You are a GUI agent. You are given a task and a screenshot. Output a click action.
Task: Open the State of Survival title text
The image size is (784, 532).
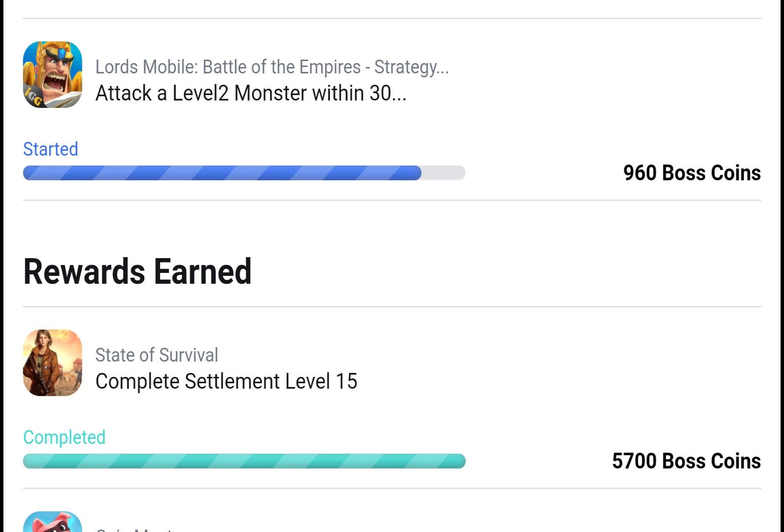pyautogui.click(x=157, y=355)
